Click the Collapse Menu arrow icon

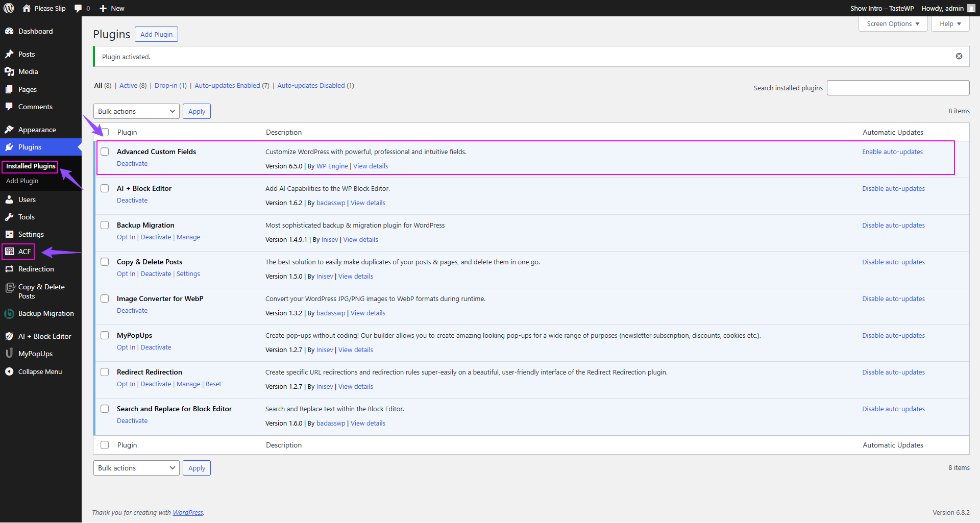[9, 371]
